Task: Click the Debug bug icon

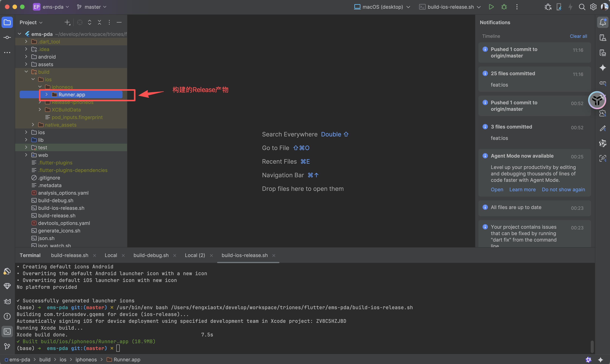Action: [x=504, y=7]
